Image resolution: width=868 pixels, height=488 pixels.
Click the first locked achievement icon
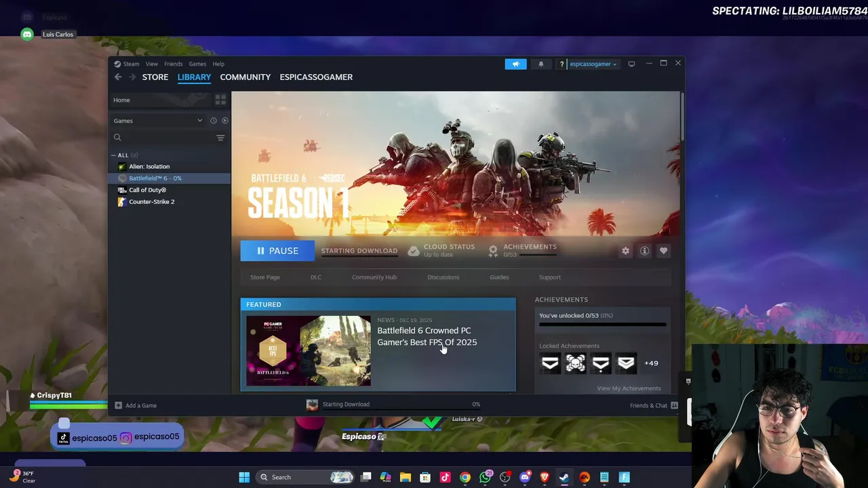[x=550, y=363]
